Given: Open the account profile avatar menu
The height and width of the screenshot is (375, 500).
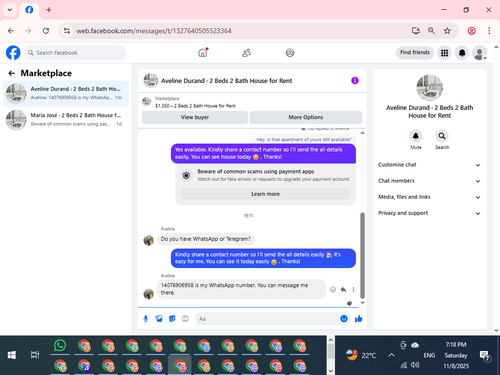Looking at the screenshot, I should (x=480, y=53).
